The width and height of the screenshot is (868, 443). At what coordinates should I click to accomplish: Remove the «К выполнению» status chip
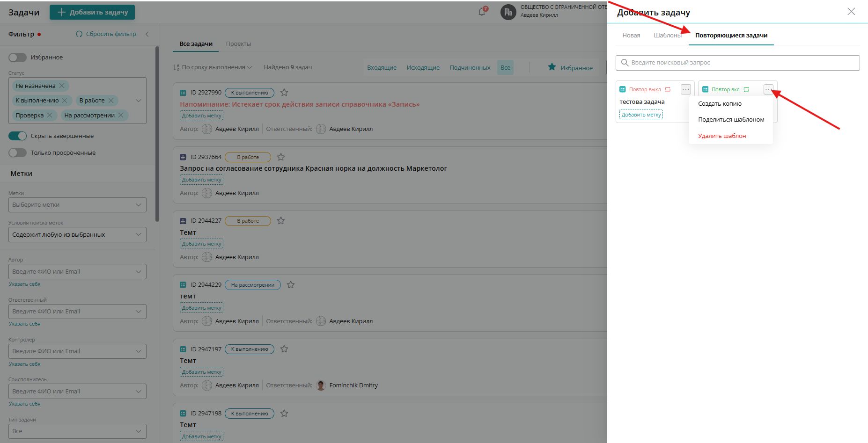click(65, 101)
